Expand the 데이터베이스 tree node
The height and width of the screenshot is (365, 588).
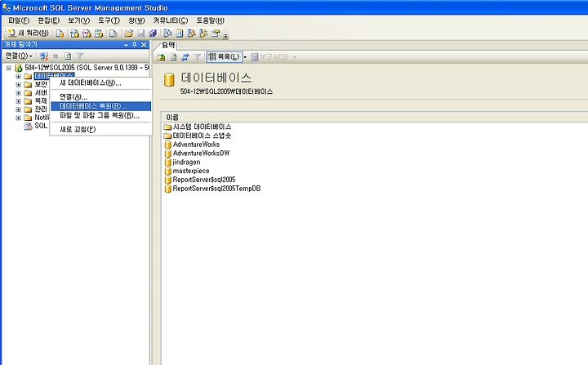(x=18, y=76)
